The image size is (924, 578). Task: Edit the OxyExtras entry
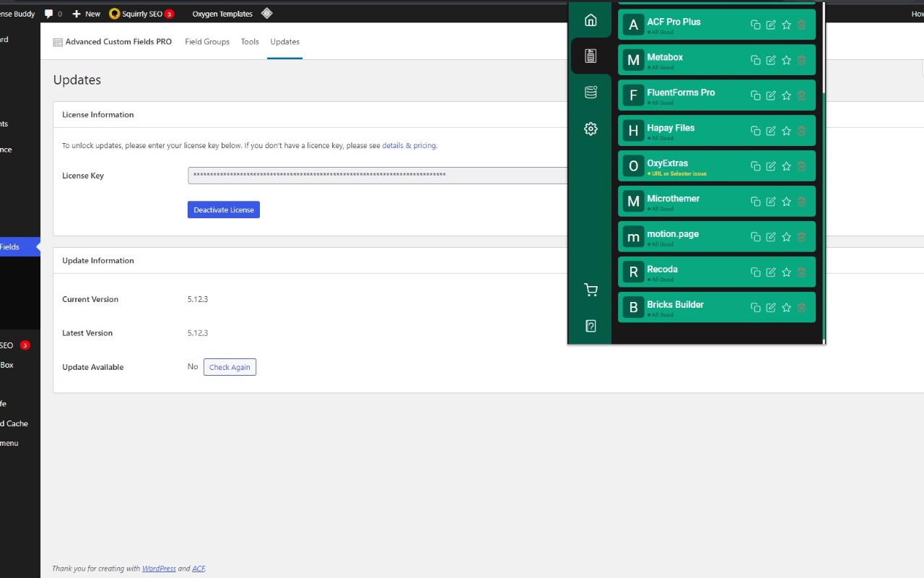tap(771, 166)
